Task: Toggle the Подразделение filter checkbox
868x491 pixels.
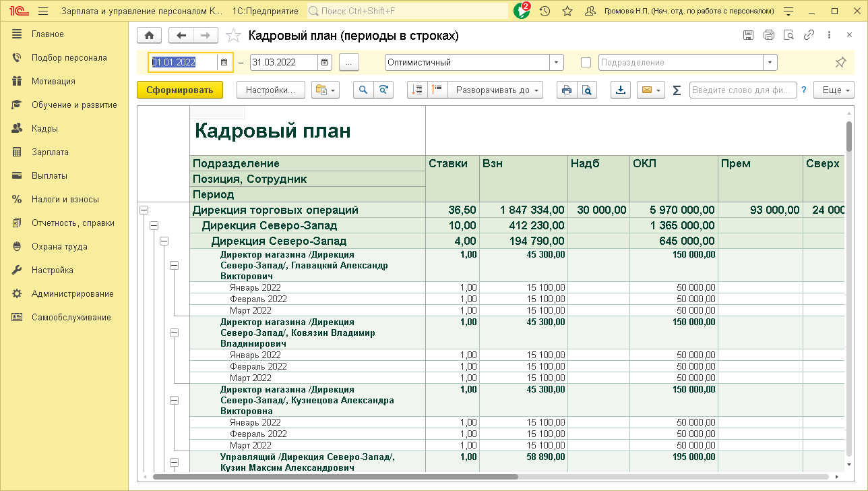Action: pyautogui.click(x=586, y=63)
